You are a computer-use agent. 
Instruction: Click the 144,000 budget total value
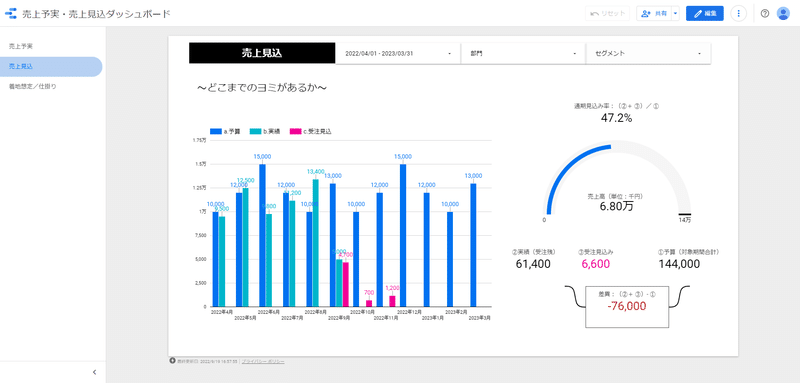(x=679, y=264)
